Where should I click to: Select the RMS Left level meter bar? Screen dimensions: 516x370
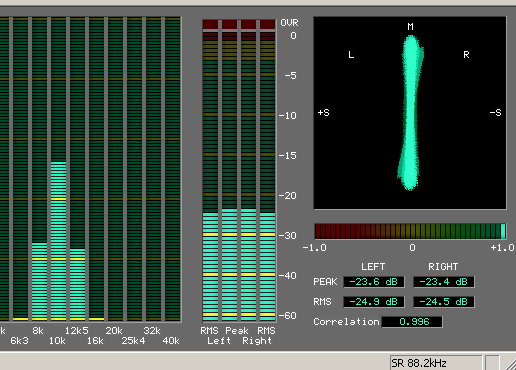point(210,170)
